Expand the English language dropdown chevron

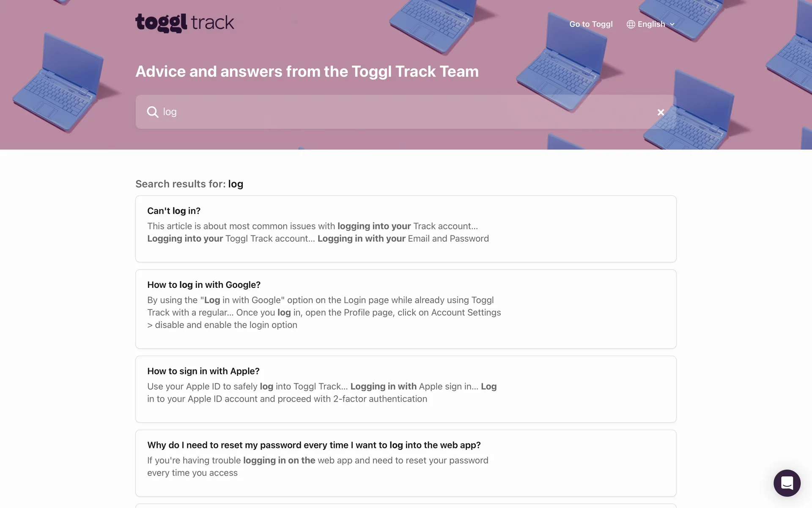click(672, 25)
